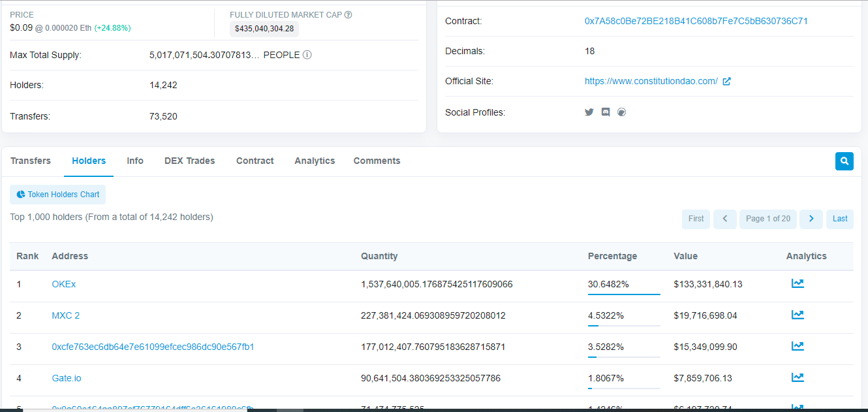This screenshot has width=868, height=412.
Task: Click the CoinGecko social profile icon
Action: tap(621, 112)
